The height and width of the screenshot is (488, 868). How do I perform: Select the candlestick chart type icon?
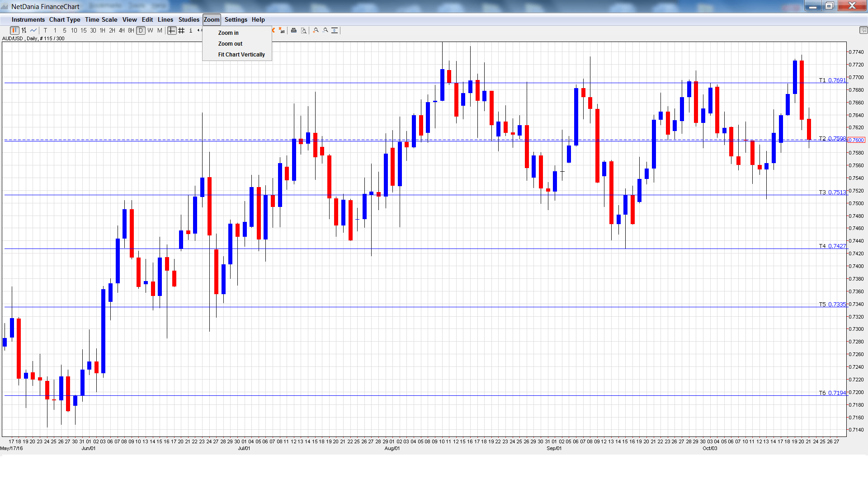pos(14,31)
